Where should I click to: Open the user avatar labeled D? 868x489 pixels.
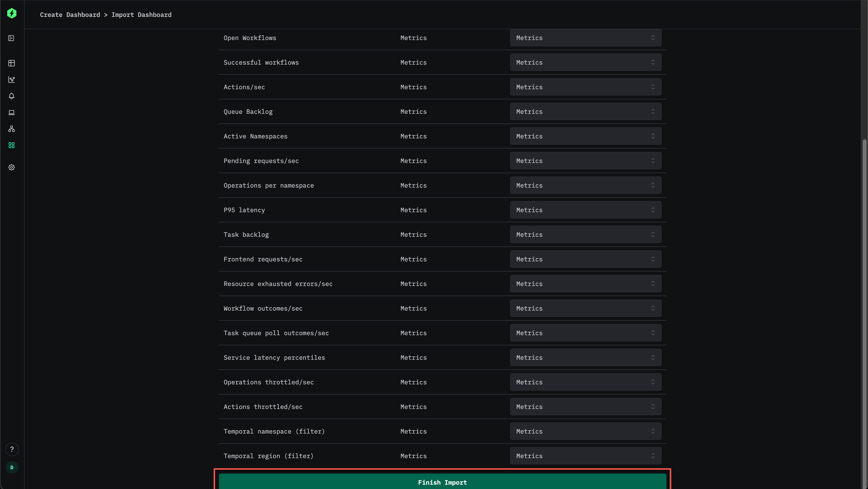[x=12, y=468]
